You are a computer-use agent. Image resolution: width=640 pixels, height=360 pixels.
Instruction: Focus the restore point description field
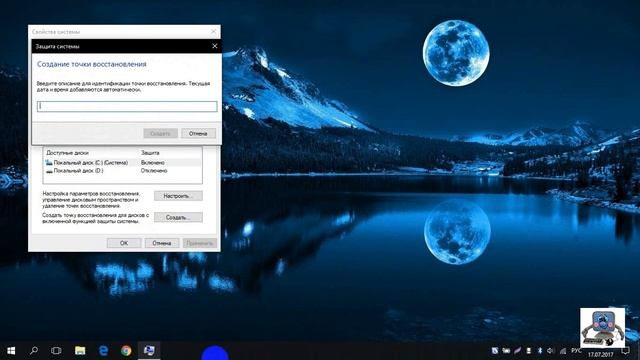click(127, 107)
